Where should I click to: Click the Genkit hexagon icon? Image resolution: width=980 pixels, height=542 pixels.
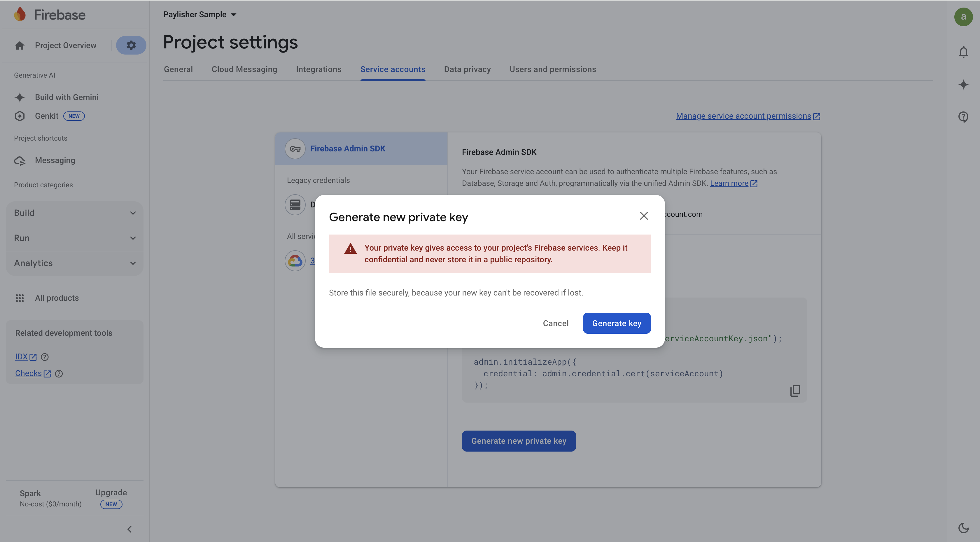point(20,116)
